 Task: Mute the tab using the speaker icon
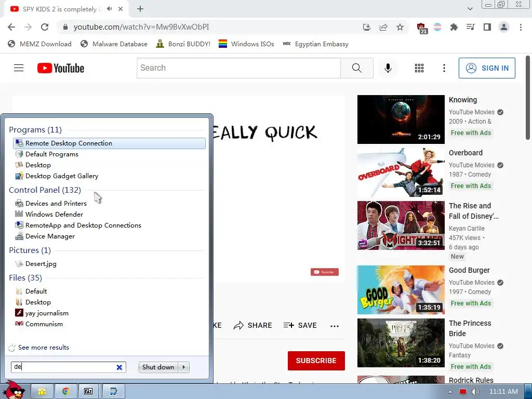point(109,9)
